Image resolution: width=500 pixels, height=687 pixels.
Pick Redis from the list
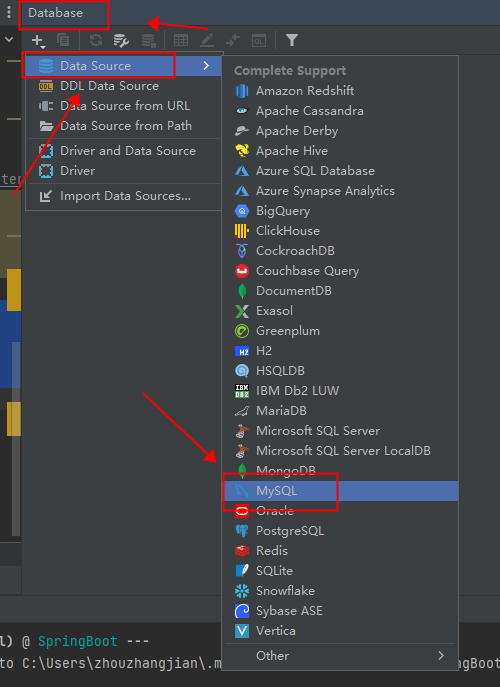341,551
